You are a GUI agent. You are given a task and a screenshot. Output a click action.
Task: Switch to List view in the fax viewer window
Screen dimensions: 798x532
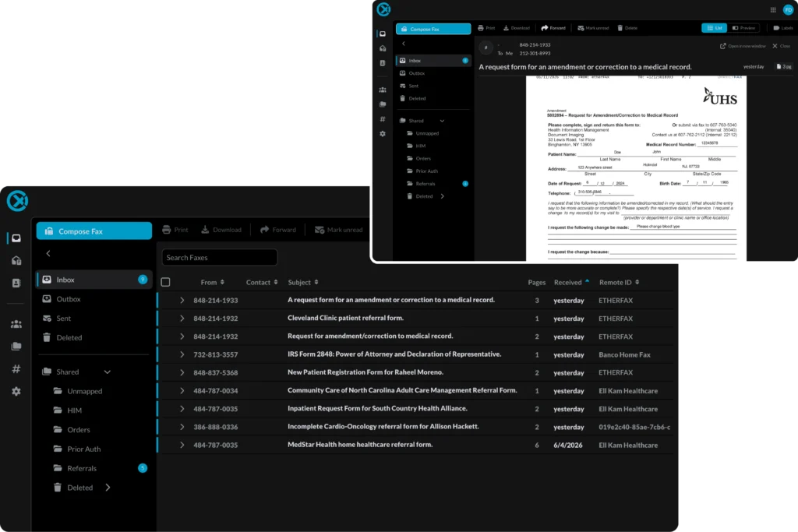coord(714,28)
